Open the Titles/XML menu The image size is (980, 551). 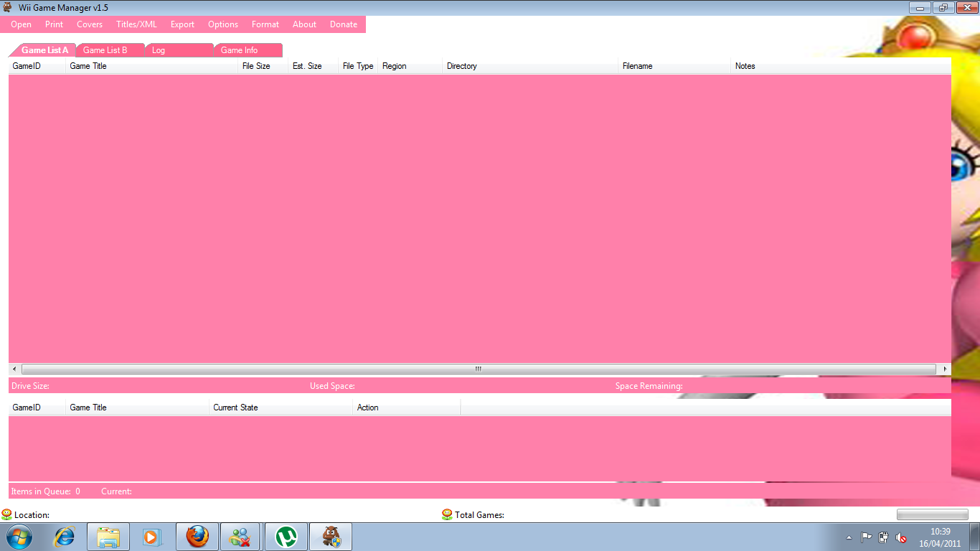click(136, 24)
